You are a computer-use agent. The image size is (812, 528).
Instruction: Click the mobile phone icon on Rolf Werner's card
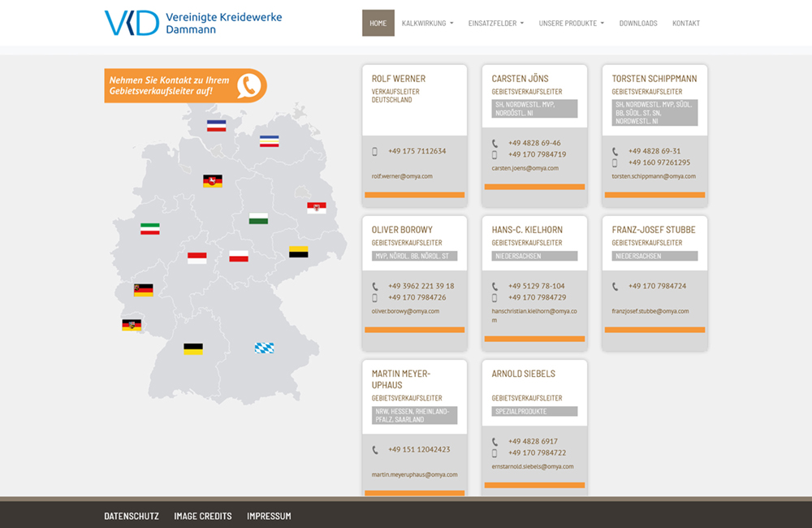(x=374, y=151)
